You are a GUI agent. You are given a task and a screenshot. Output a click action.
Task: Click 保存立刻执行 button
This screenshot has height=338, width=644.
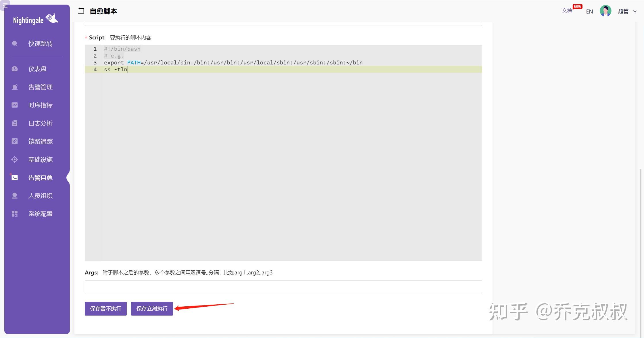(x=152, y=309)
